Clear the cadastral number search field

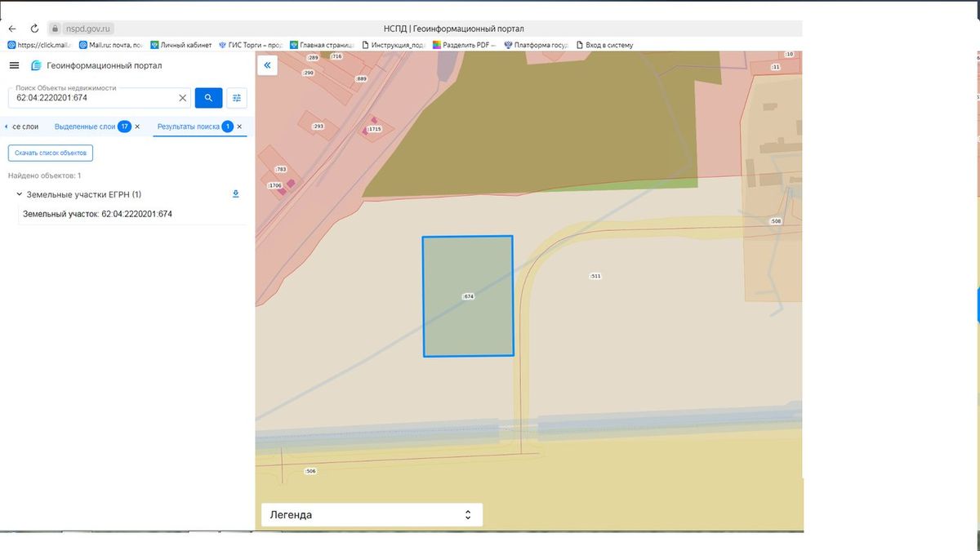(x=183, y=98)
